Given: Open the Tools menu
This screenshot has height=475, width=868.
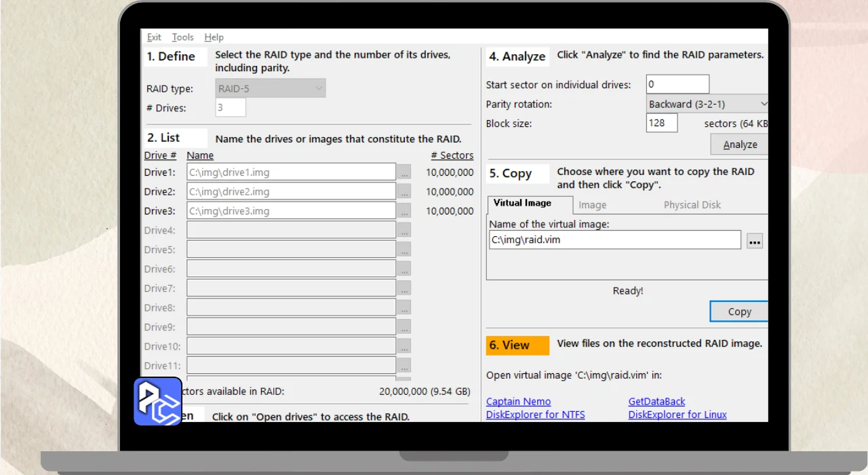Looking at the screenshot, I should (x=182, y=37).
